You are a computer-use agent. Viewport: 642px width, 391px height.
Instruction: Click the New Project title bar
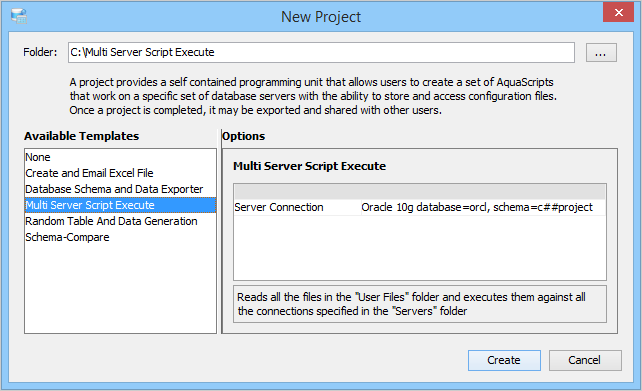(x=321, y=17)
